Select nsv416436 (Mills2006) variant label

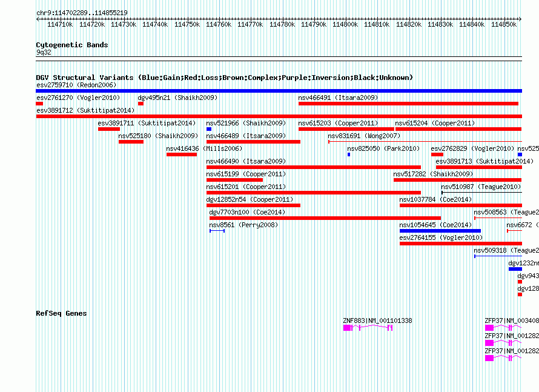(x=205, y=148)
